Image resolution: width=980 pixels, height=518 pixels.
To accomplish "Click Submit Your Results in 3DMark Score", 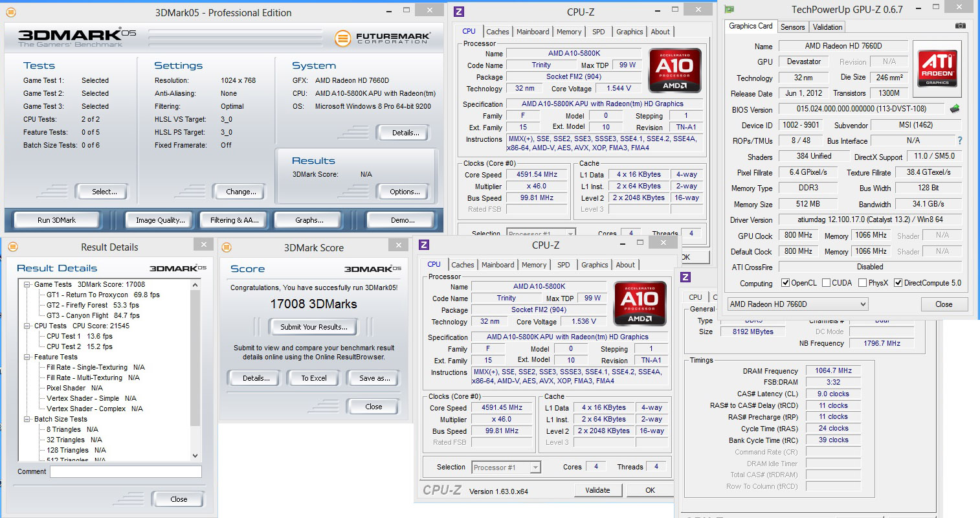I will tap(313, 327).
